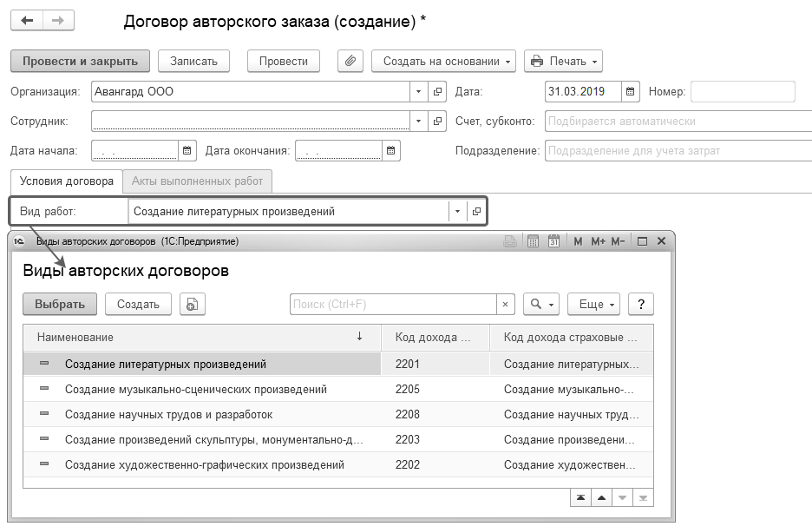Clear the search field with the x button

coord(506,304)
